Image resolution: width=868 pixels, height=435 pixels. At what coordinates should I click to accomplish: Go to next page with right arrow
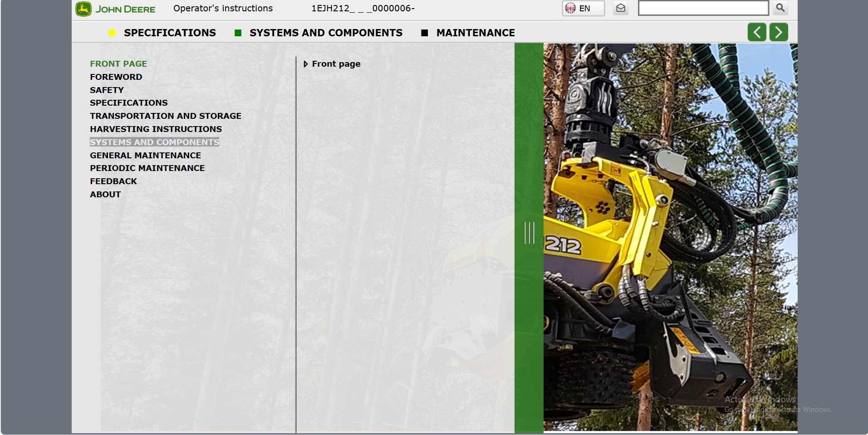click(779, 32)
